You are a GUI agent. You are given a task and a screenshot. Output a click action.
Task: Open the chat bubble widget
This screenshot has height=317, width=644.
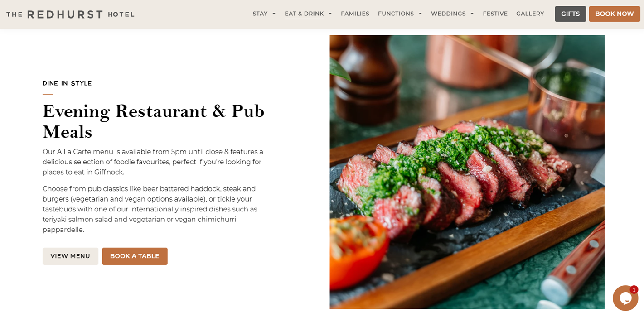[625, 298]
